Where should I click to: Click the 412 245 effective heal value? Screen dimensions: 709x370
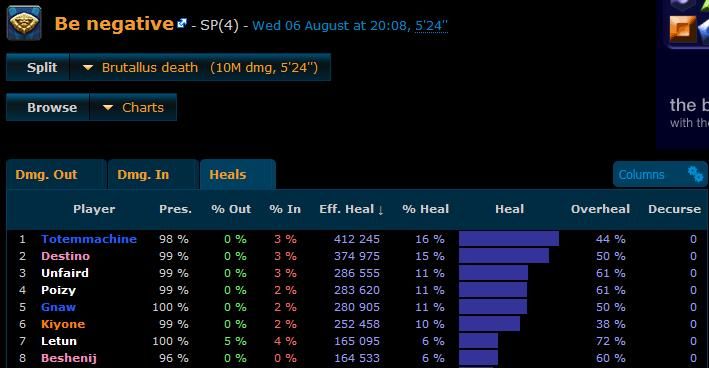pos(357,239)
